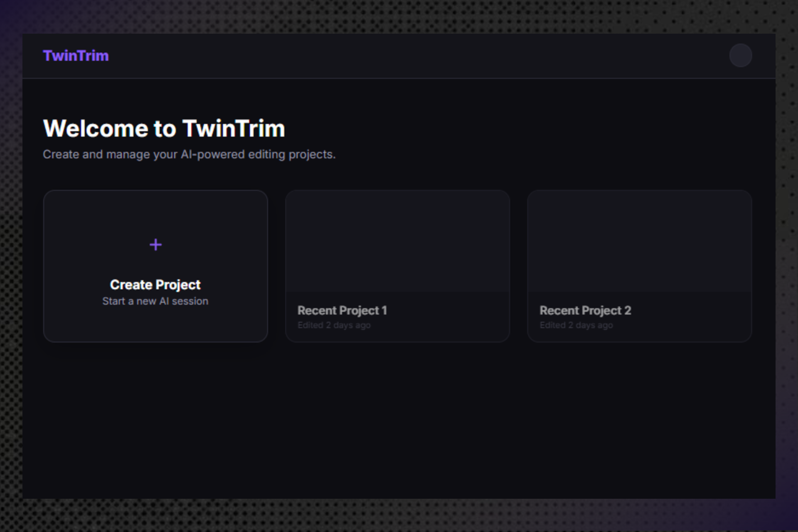Click the TwinTrim logo in header
Image resolution: width=798 pixels, height=532 pixels.
point(76,56)
